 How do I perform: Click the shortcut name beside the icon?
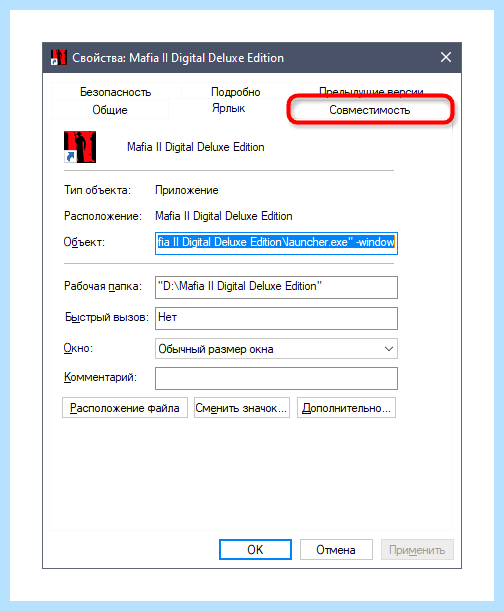[x=196, y=147]
